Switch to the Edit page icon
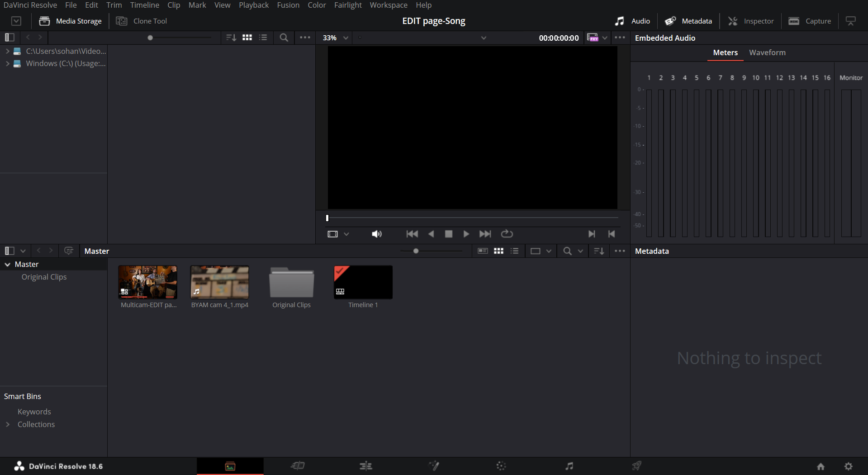Viewport: 868px width, 475px height. [x=365, y=465]
